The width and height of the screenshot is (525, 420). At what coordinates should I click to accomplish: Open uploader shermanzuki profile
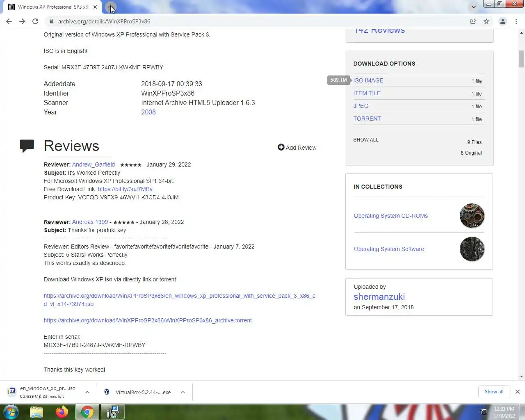[x=379, y=297]
